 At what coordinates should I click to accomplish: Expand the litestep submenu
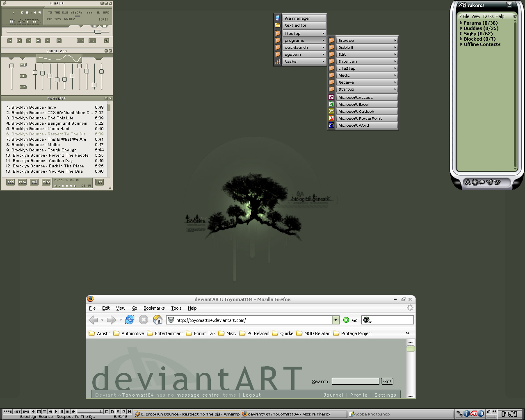pyautogui.click(x=304, y=34)
